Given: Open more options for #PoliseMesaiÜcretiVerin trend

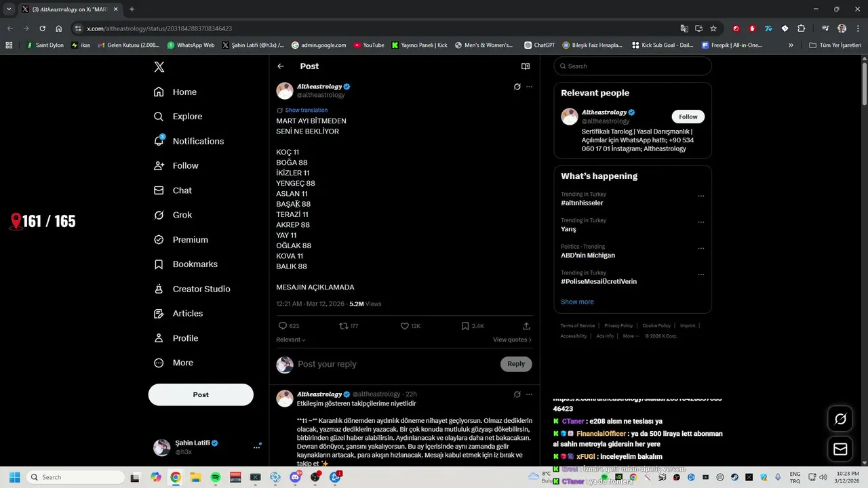Looking at the screenshot, I should pyautogui.click(x=701, y=274).
